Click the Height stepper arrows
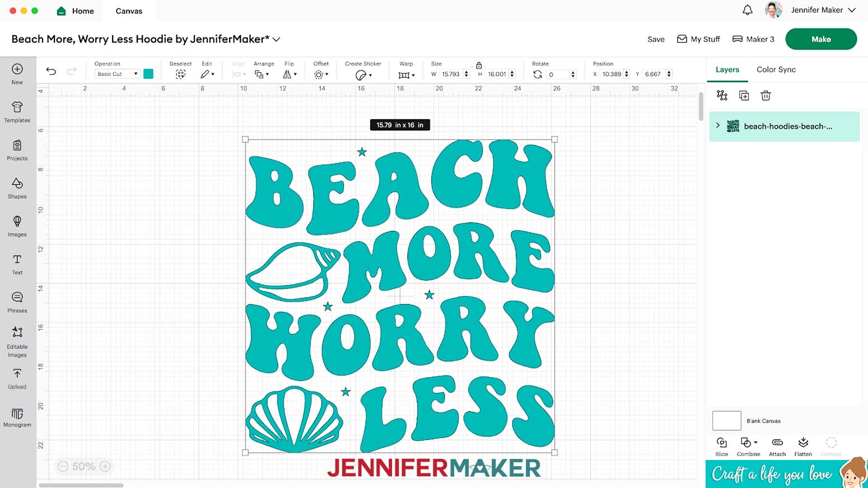The width and height of the screenshot is (868, 488). click(512, 74)
